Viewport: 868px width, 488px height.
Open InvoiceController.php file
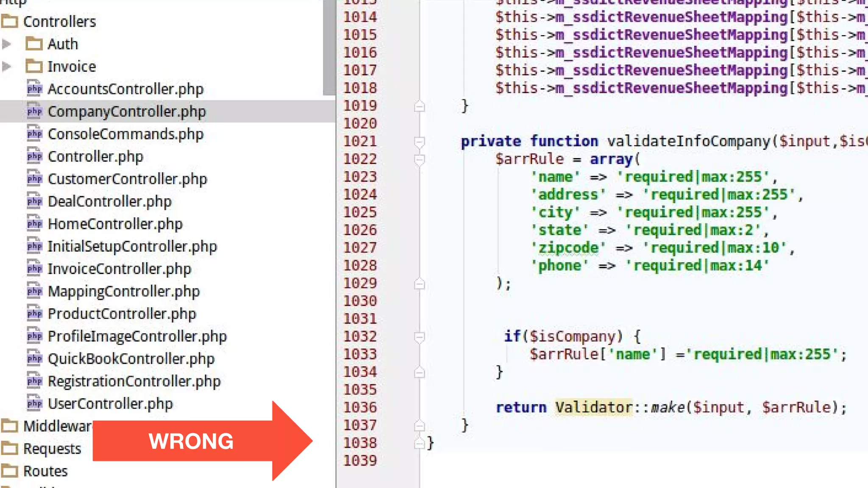tap(119, 269)
